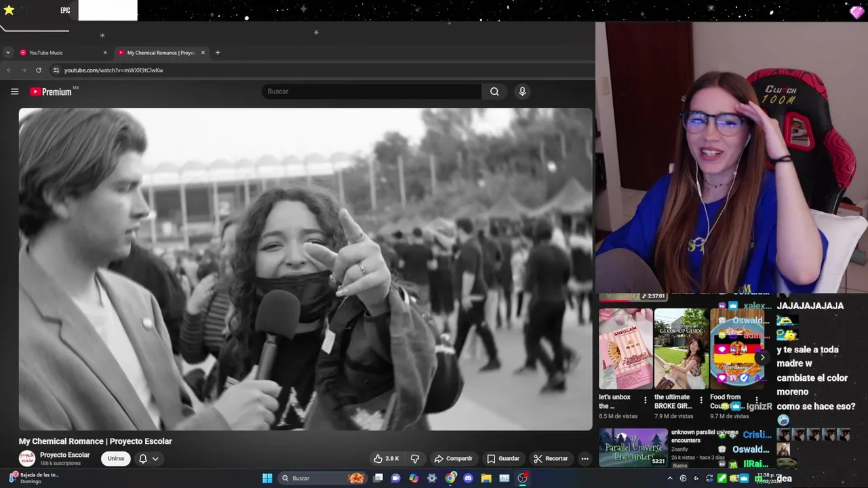Click the 'JAJAJAJAJAJA' chat message
The width and height of the screenshot is (868, 488).
tap(810, 306)
